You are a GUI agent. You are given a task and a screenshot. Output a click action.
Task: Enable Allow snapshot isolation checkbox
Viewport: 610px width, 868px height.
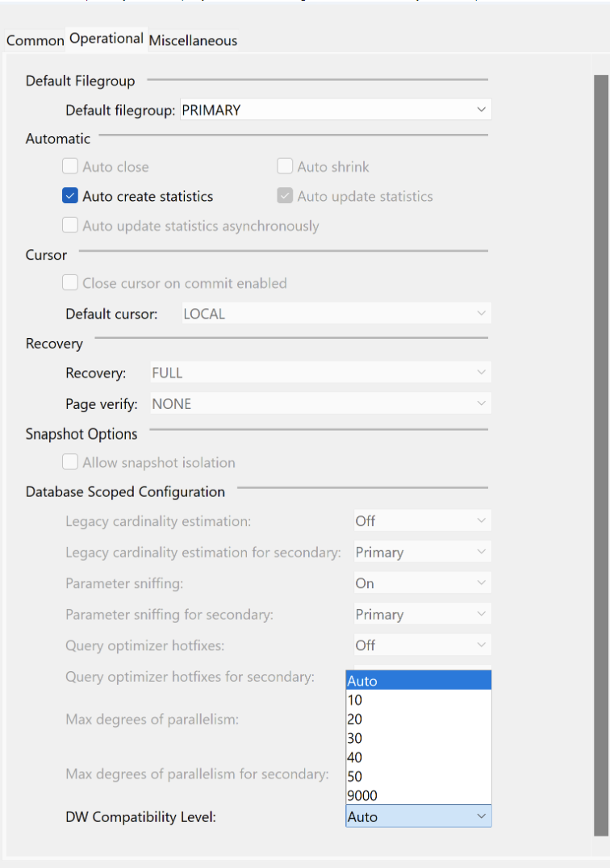click(70, 463)
